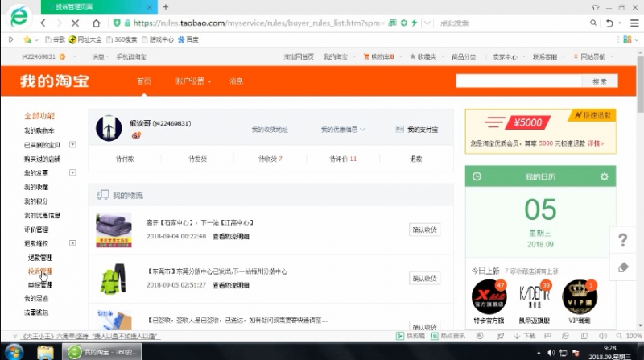Open 我的收货地址 link
The width and height of the screenshot is (644, 360).
tap(270, 130)
